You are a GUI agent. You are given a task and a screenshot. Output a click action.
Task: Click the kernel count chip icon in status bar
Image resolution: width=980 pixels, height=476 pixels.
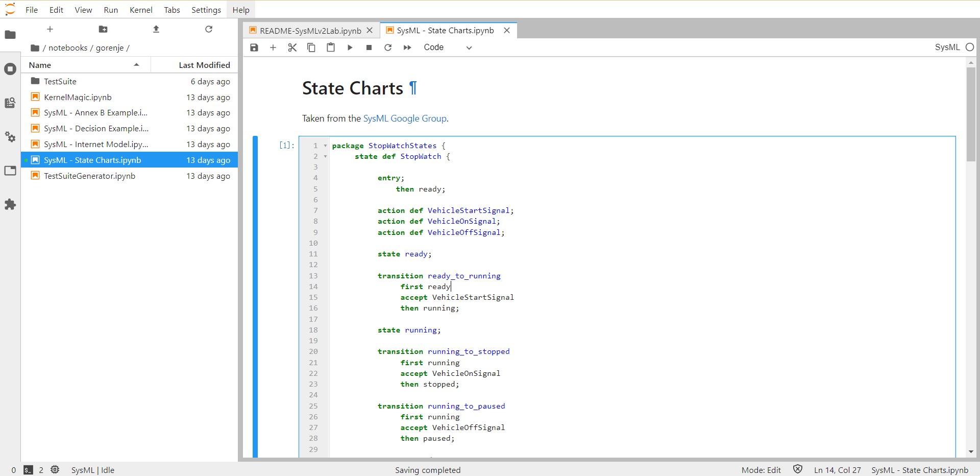coord(55,470)
